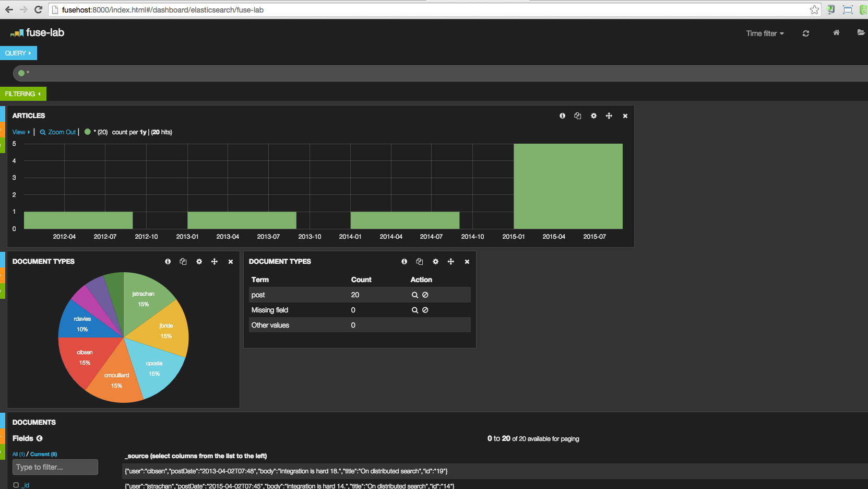
Task: Click the browser back arrow
Action: [9, 9]
